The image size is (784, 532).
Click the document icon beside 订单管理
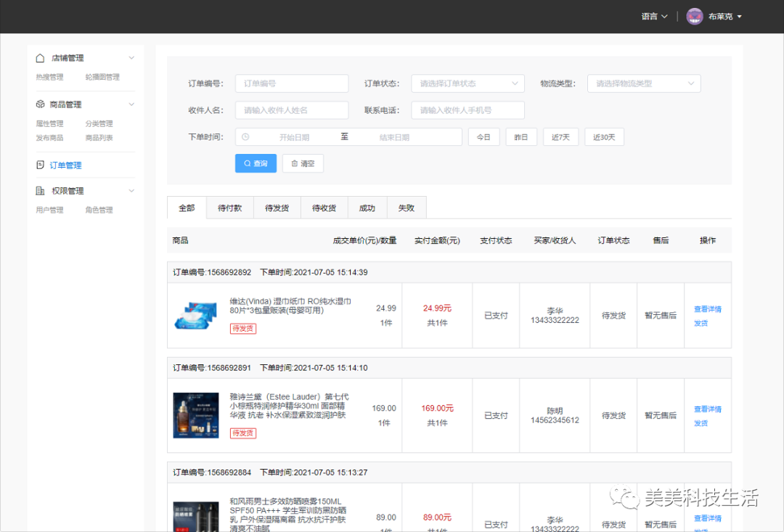coord(40,165)
